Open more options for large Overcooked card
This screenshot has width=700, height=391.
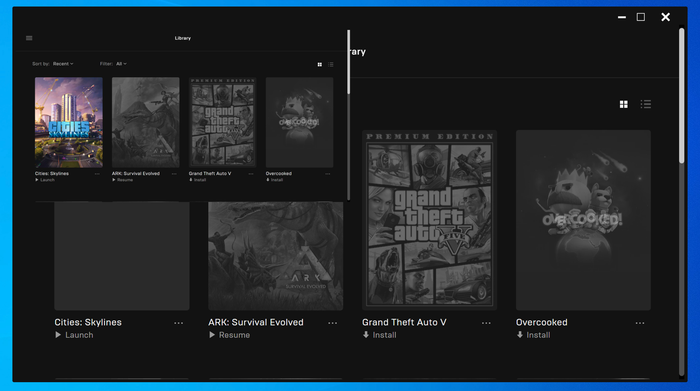pyautogui.click(x=640, y=323)
